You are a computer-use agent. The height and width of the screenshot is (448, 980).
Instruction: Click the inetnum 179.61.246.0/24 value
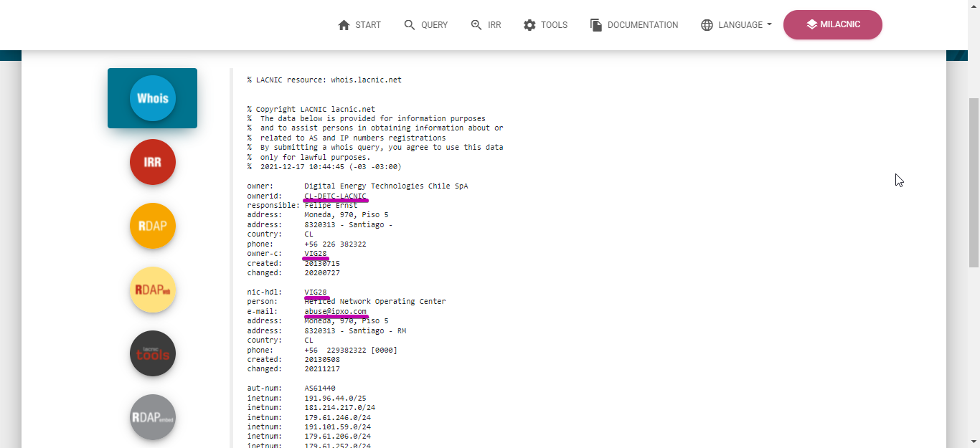(337, 417)
